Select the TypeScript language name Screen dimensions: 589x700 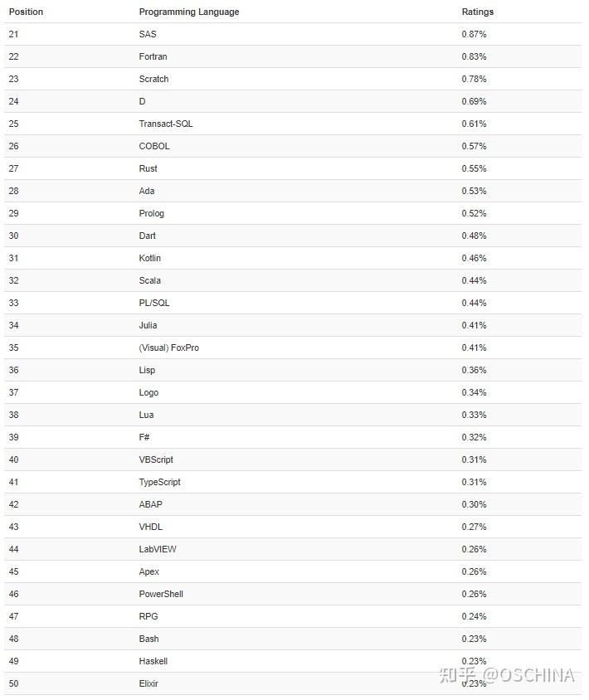pyautogui.click(x=159, y=483)
